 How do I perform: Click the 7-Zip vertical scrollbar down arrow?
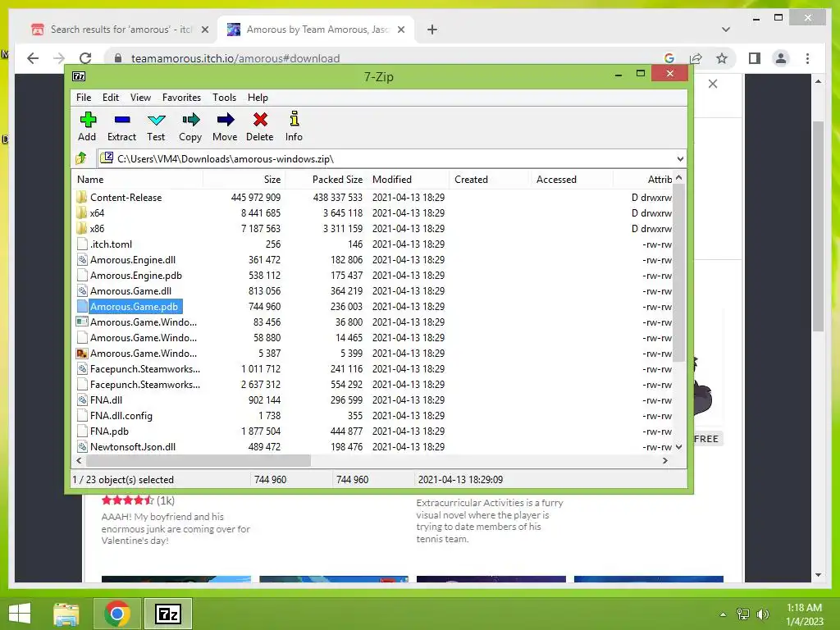tap(678, 447)
